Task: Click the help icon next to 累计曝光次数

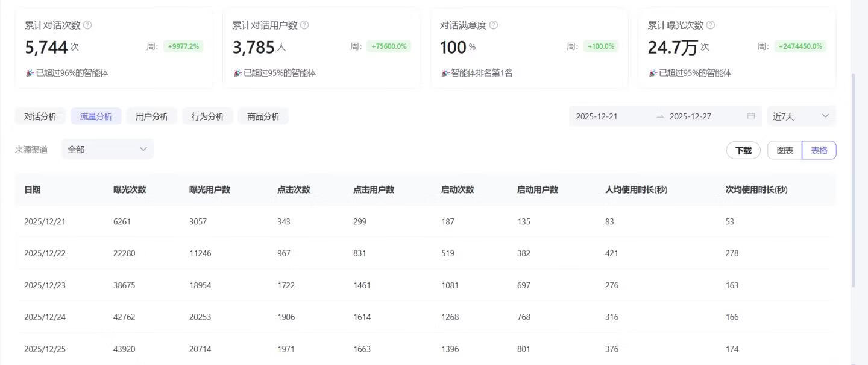Action: pos(710,25)
